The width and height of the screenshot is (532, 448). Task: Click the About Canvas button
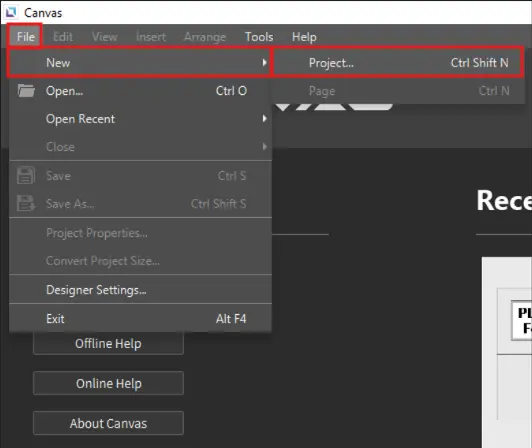109,423
